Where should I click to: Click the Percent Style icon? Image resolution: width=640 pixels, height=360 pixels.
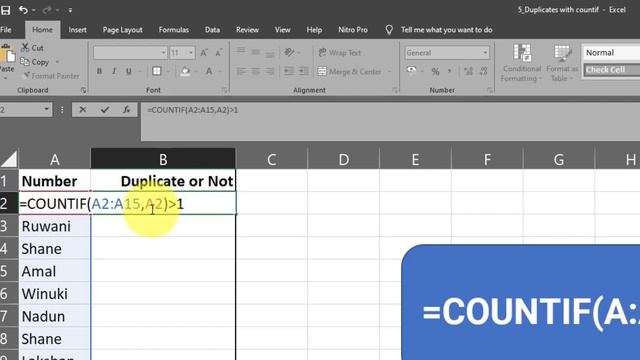(436, 71)
